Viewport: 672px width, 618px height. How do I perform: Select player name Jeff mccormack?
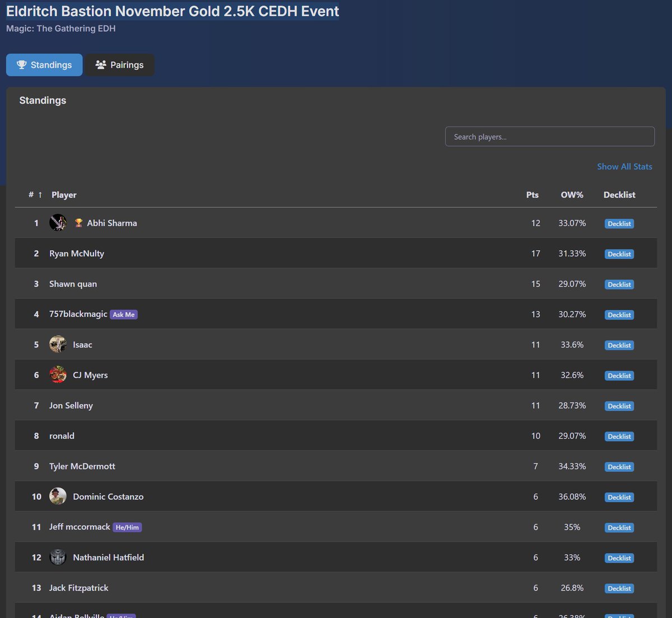80,527
